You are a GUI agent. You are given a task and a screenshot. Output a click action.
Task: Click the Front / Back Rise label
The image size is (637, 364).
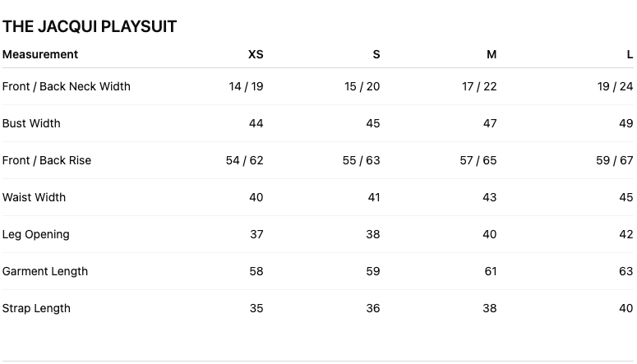click(x=47, y=160)
